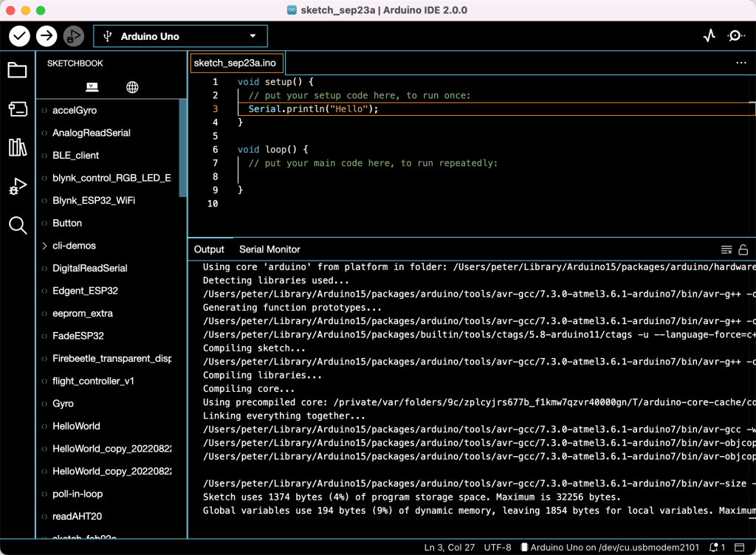Open the Edgent_ESP32 sketch
The width and height of the screenshot is (756, 555).
pyautogui.click(x=86, y=291)
